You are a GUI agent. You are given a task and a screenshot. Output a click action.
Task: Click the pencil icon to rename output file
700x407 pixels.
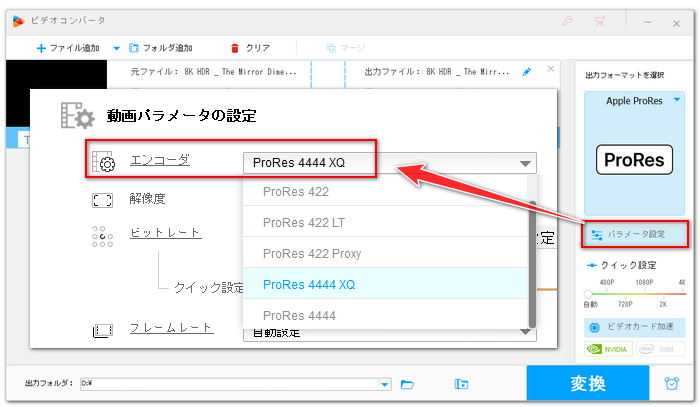point(527,72)
